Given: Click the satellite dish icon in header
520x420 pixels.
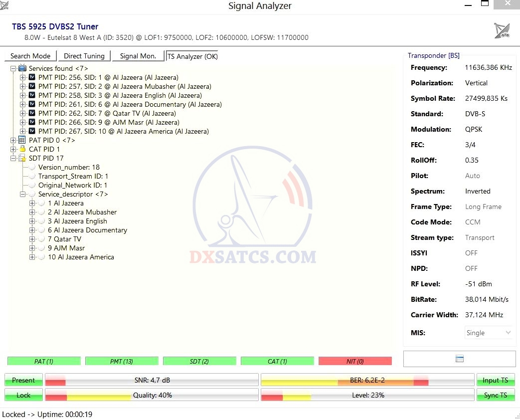Looking at the screenshot, I should pyautogui.click(x=502, y=30).
